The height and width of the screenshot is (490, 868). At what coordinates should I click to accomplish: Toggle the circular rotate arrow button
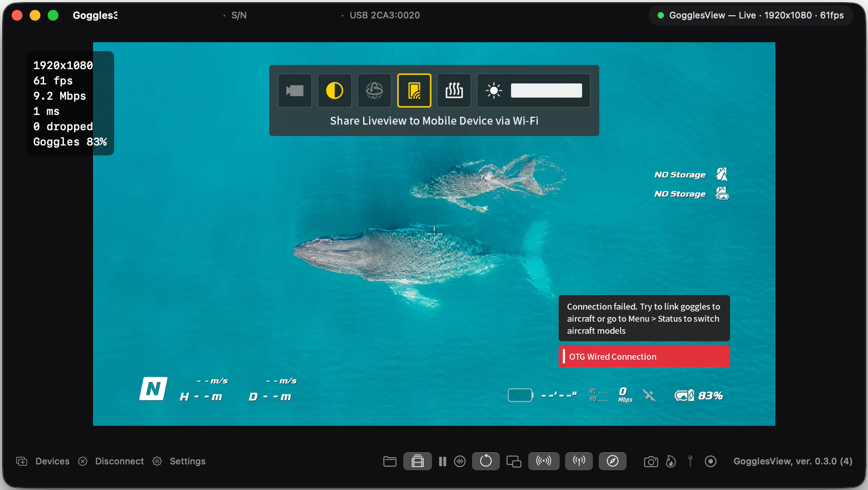click(x=486, y=461)
